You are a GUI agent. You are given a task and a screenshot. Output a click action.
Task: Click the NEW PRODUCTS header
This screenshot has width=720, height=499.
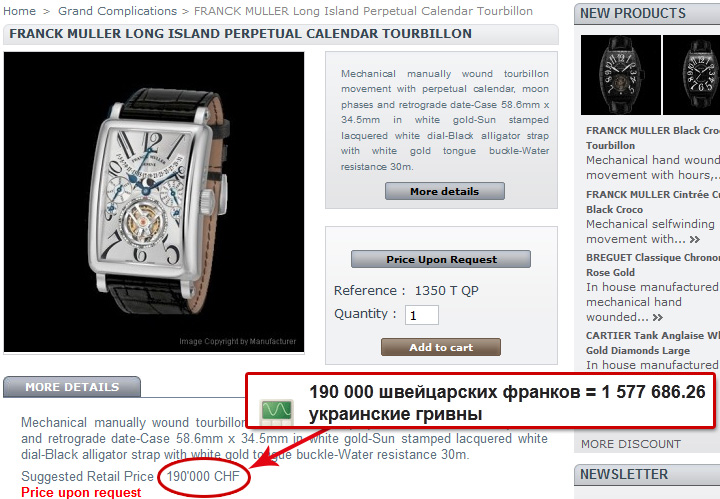[633, 13]
